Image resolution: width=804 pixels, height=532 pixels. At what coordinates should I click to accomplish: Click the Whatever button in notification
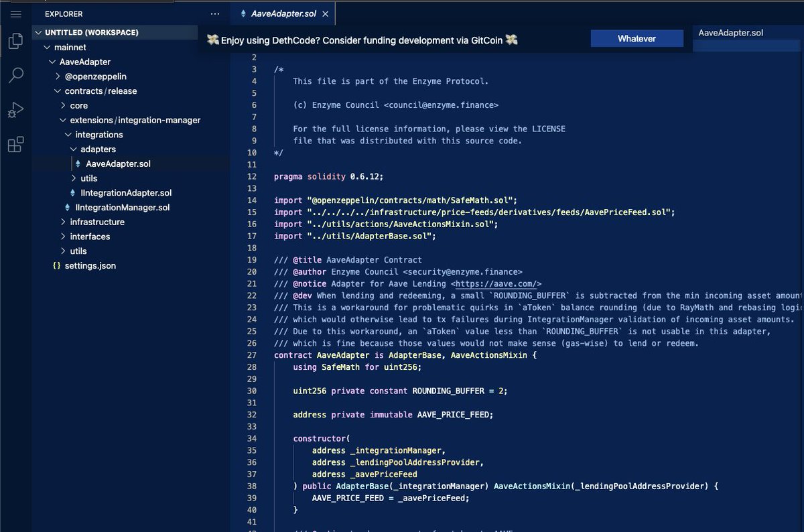(636, 39)
